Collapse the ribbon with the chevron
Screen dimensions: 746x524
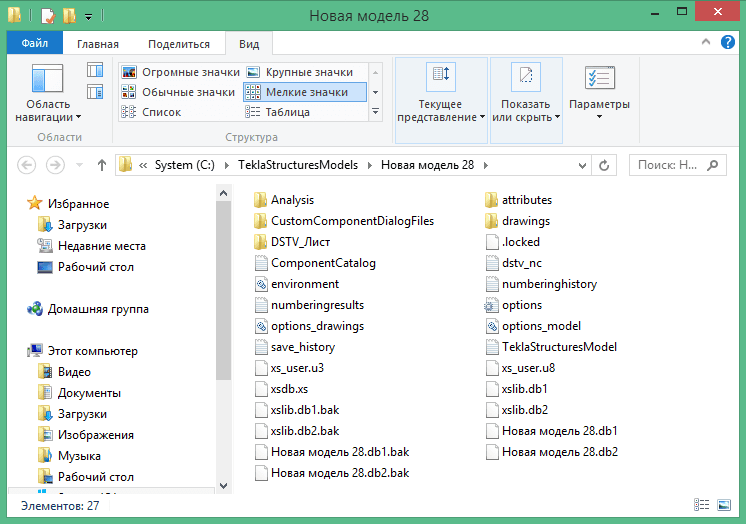click(x=706, y=42)
